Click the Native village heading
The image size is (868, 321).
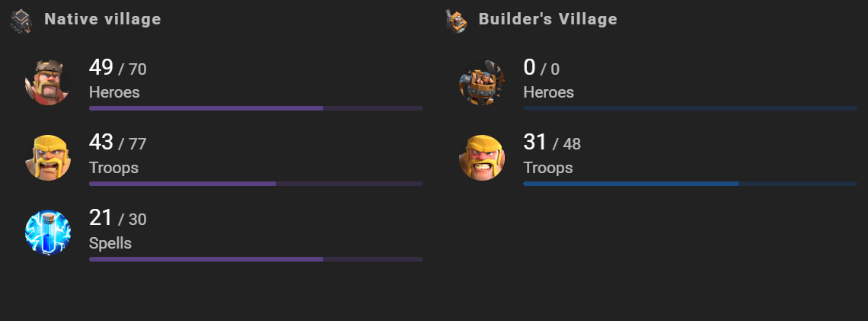point(103,19)
